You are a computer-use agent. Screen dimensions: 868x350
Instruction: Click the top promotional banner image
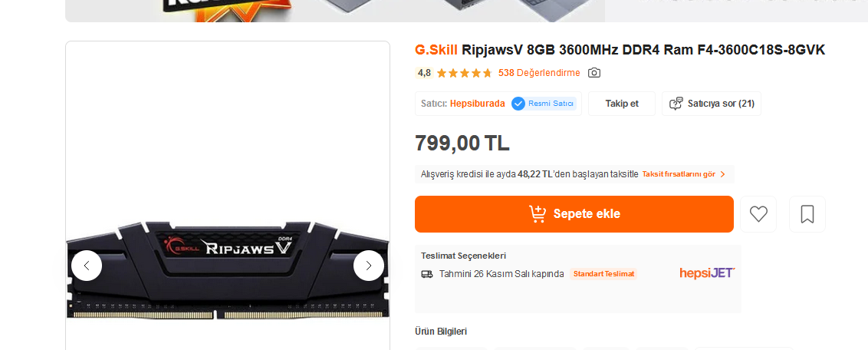(x=335, y=11)
